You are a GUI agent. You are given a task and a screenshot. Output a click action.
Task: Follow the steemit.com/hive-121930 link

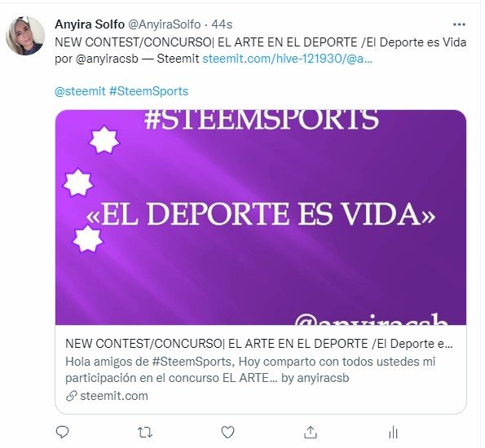pyautogui.click(x=288, y=59)
